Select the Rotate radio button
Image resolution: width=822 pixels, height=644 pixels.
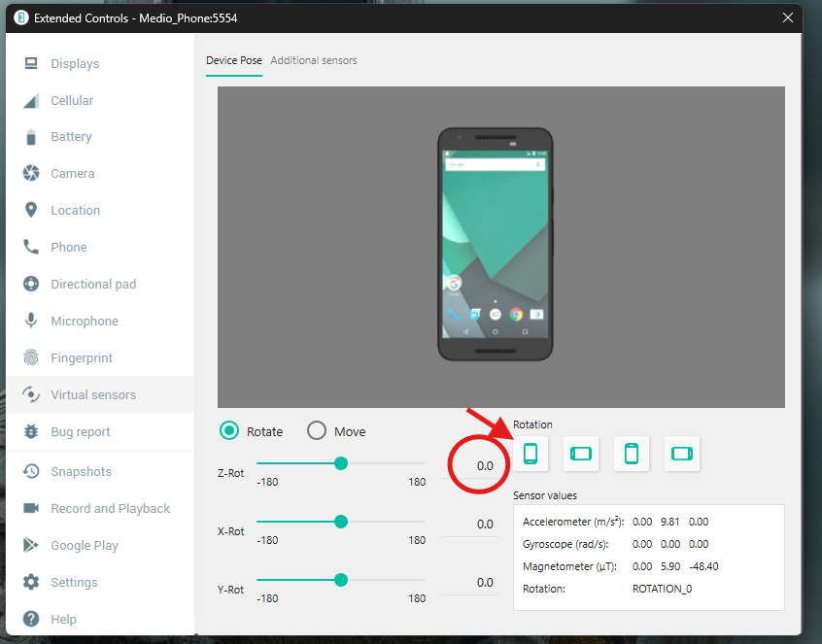(230, 431)
